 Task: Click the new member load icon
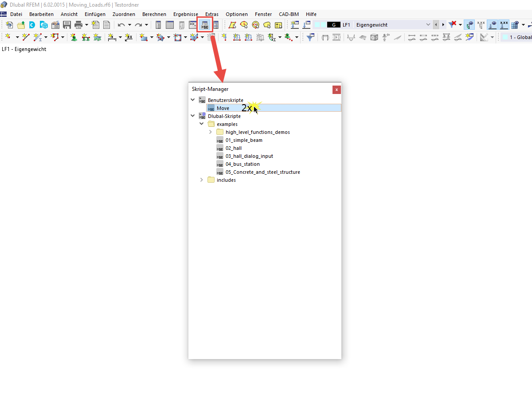tap(237, 37)
